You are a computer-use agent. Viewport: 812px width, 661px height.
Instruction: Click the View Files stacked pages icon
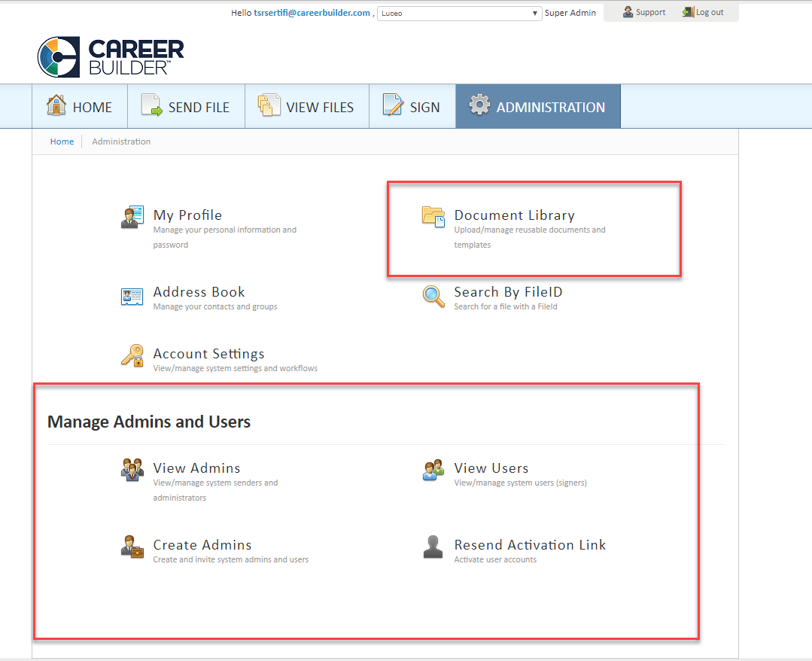click(269, 105)
